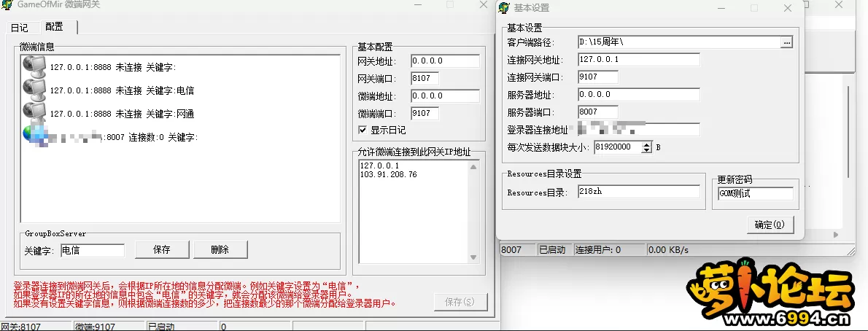This screenshot has height=331, width=868.
Task: Click the 登录器连接地址 input field
Action: tap(639, 130)
